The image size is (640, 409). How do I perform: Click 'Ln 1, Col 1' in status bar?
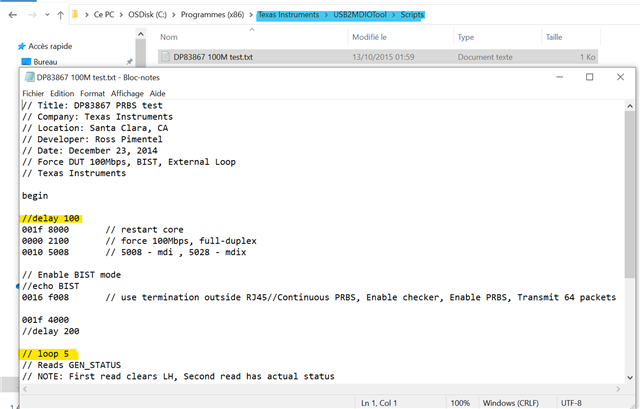click(379, 403)
